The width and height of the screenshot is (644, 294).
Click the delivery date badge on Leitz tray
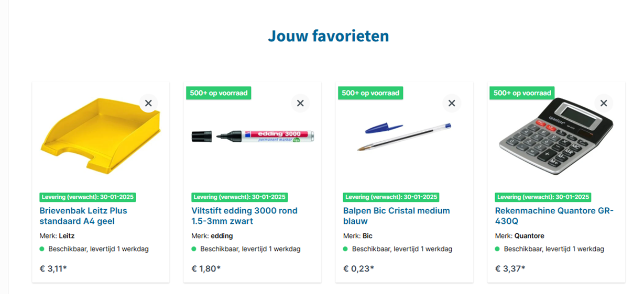88,197
